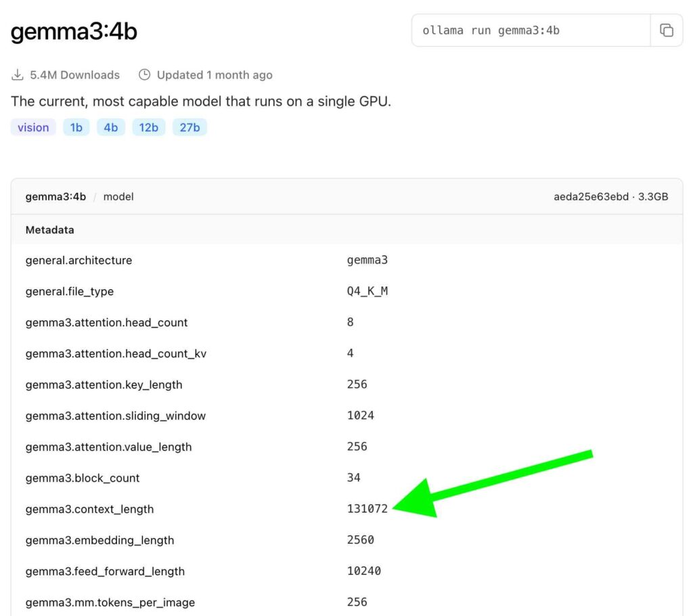The width and height of the screenshot is (693, 616).
Task: Click the model breadcrumb item
Action: (118, 197)
